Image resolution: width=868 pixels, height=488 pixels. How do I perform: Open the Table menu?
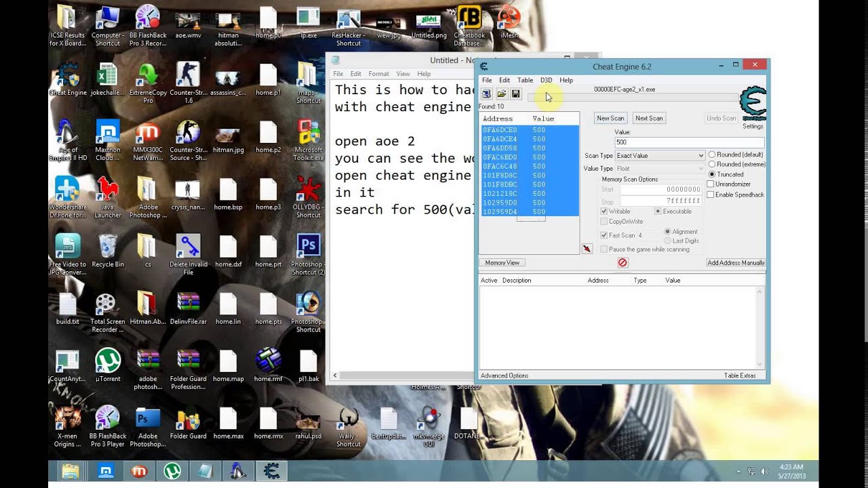[525, 80]
